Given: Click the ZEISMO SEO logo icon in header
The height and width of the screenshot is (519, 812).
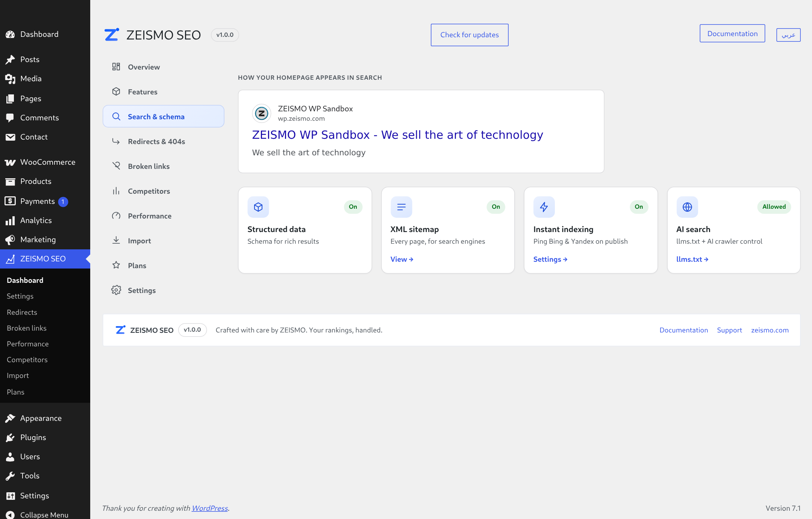Looking at the screenshot, I should point(112,35).
